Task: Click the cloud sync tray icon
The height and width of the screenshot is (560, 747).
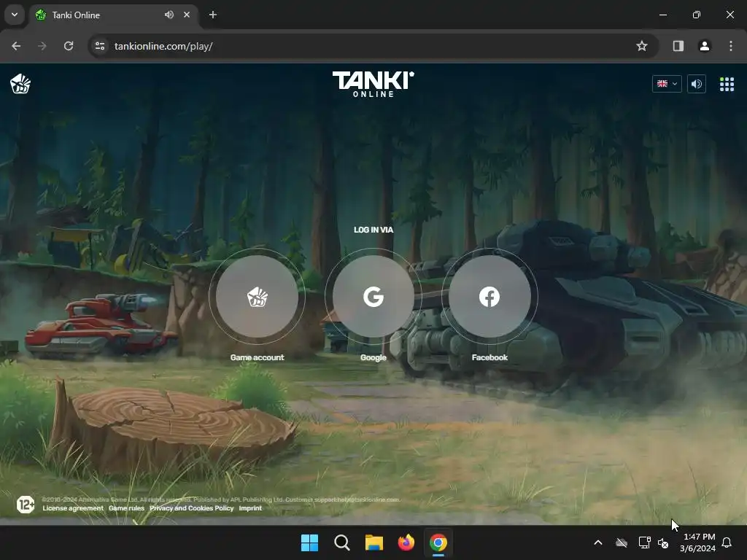Action: (x=622, y=542)
